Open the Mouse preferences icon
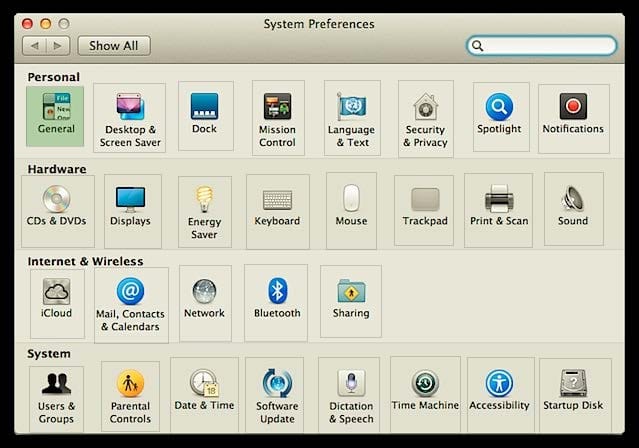The width and height of the screenshot is (639, 448). click(x=351, y=211)
